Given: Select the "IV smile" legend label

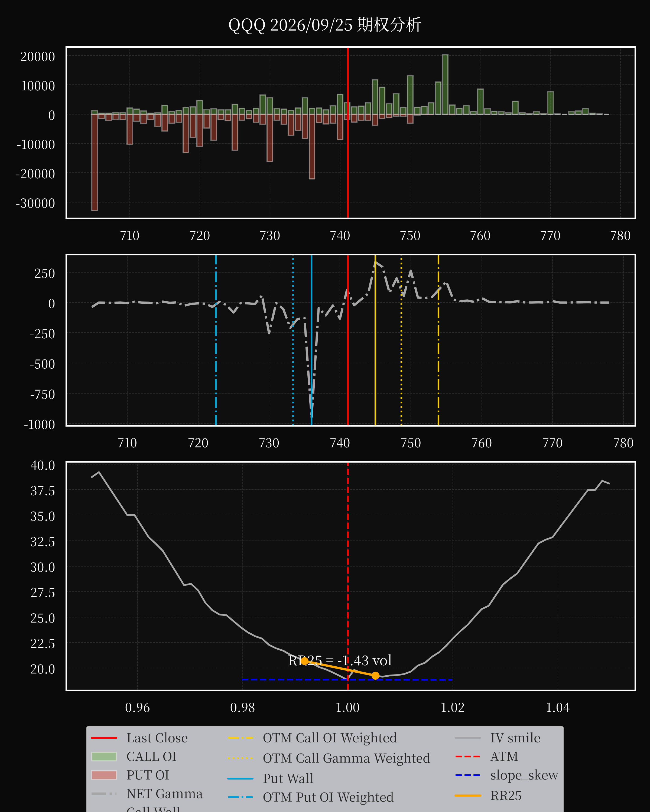Looking at the screenshot, I should coord(515,738).
